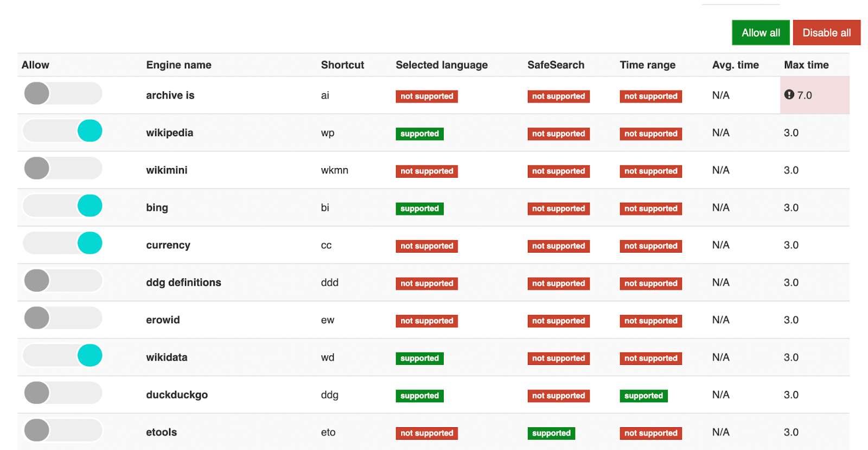Viewport: 868px width, 450px height.
Task: Switch on the etools engine toggle
Action: pos(63,430)
